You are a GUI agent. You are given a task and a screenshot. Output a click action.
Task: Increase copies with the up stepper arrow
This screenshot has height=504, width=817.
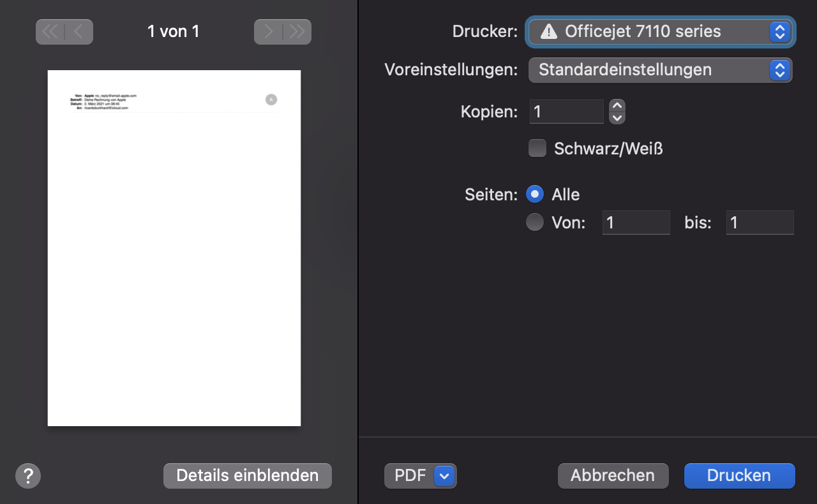(617, 105)
